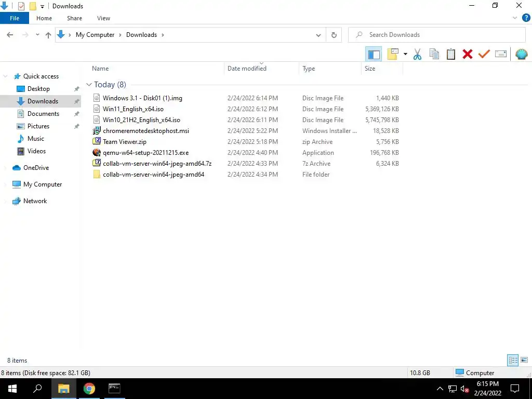Select the chromeremotedesktophost.msi file
This screenshot has height=399, width=532.
146,130
